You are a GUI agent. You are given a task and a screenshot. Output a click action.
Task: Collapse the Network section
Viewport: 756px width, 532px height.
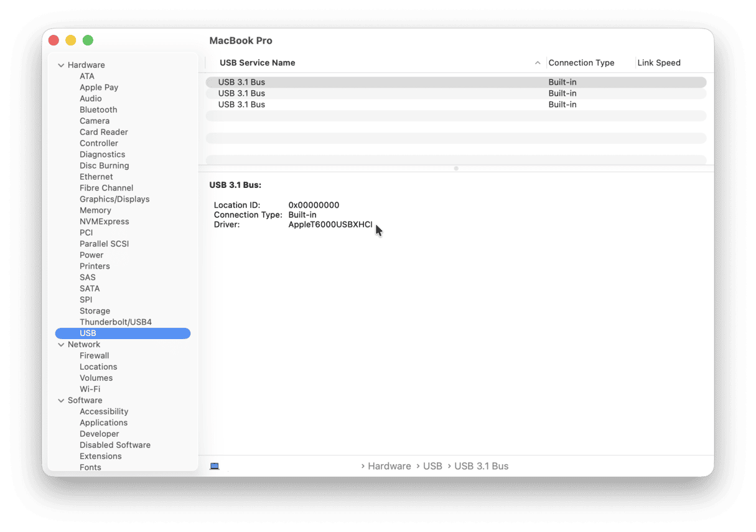point(61,344)
